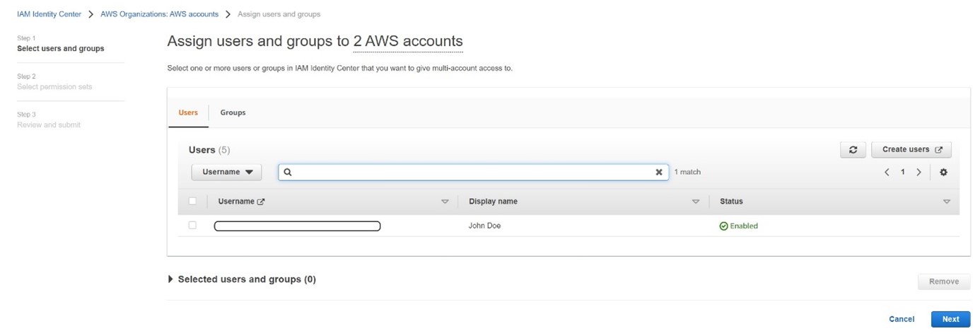Screen dimensions: 980x336
Task: Go to next page of users
Action: (918, 173)
